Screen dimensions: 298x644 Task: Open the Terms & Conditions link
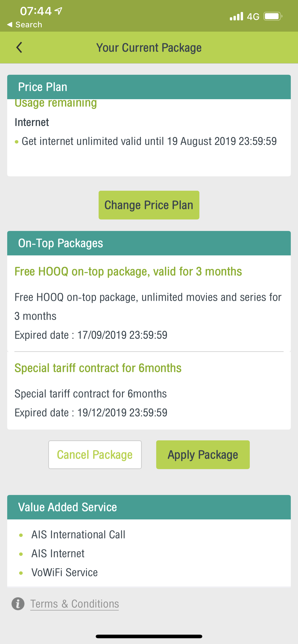pos(74,604)
